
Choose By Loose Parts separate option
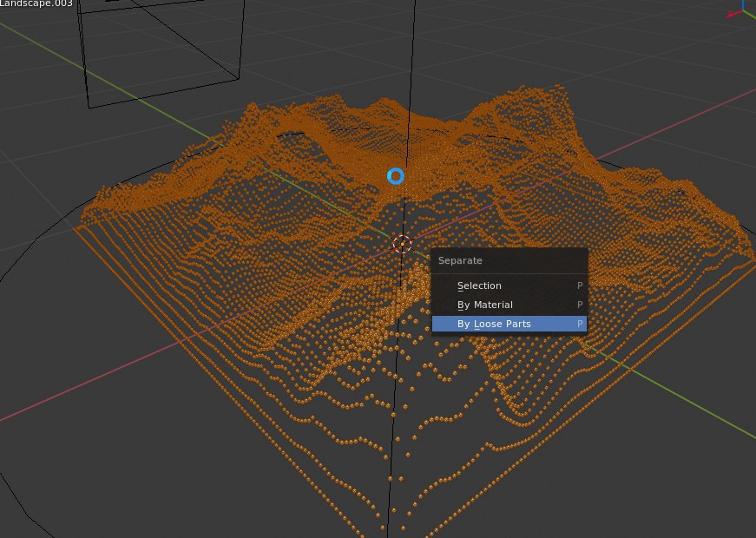509,324
